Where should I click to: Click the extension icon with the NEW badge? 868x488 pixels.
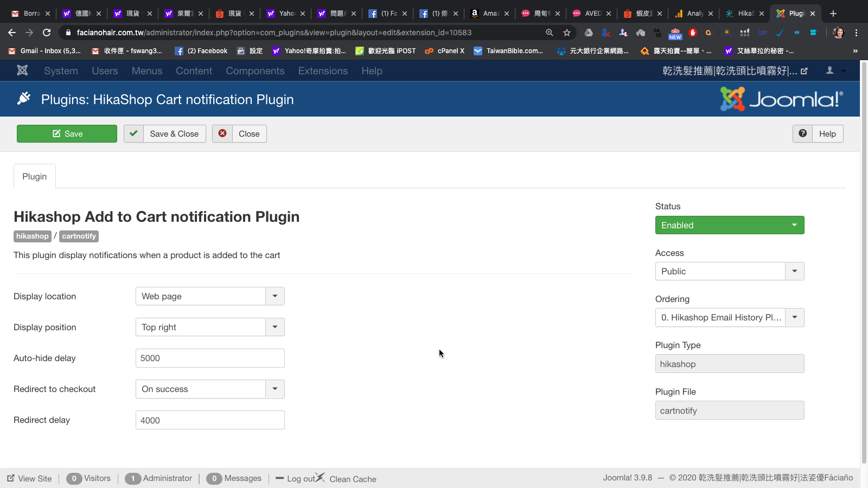[x=675, y=34]
